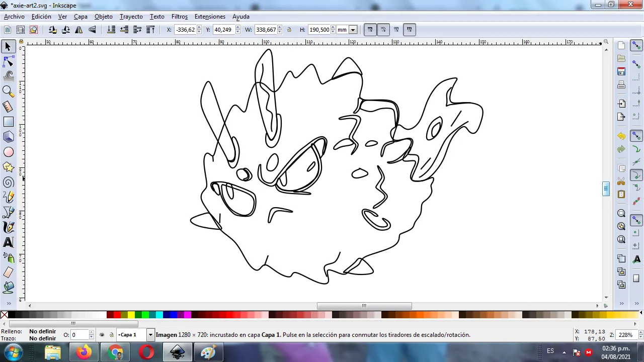Open Trayecto menu

[131, 17]
